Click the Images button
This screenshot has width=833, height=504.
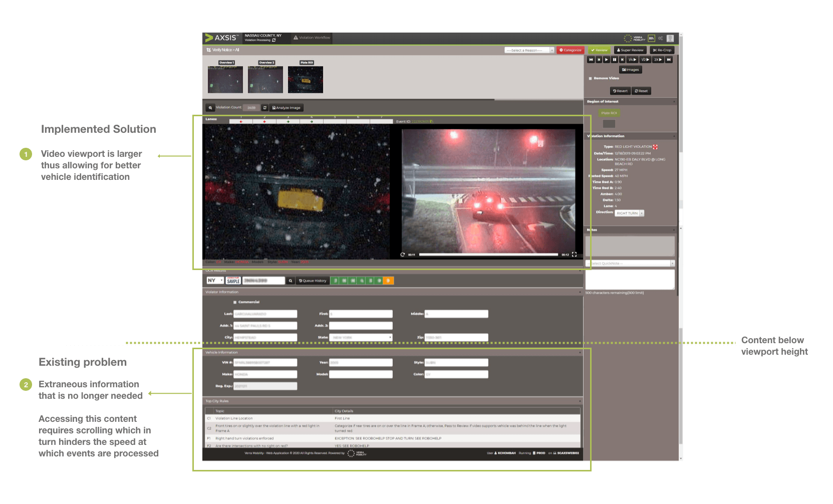[x=631, y=70]
